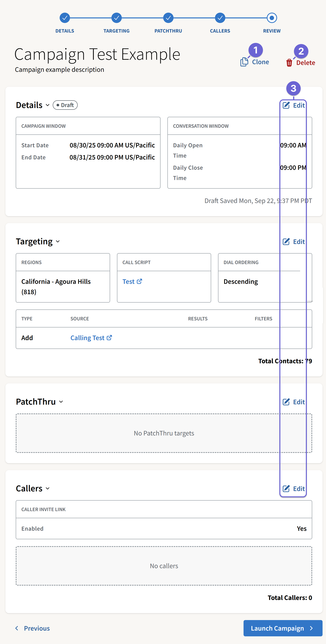Viewport: 326px width, 644px height.
Task: Click the pencil icon in Targeting section
Action: pos(286,242)
